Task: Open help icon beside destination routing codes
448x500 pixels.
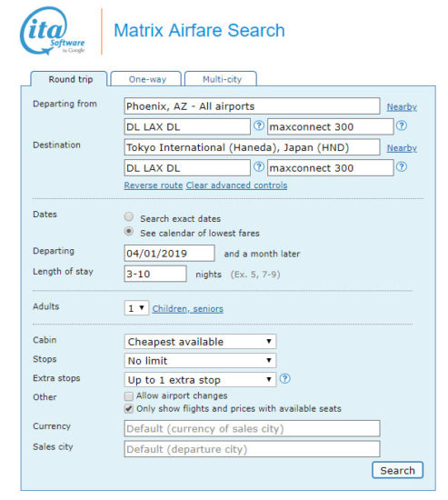Action: coord(259,166)
